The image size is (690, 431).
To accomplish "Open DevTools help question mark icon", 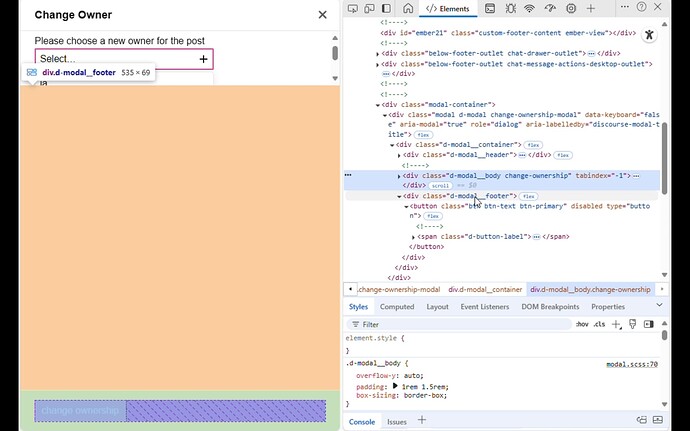I will click(x=642, y=7).
